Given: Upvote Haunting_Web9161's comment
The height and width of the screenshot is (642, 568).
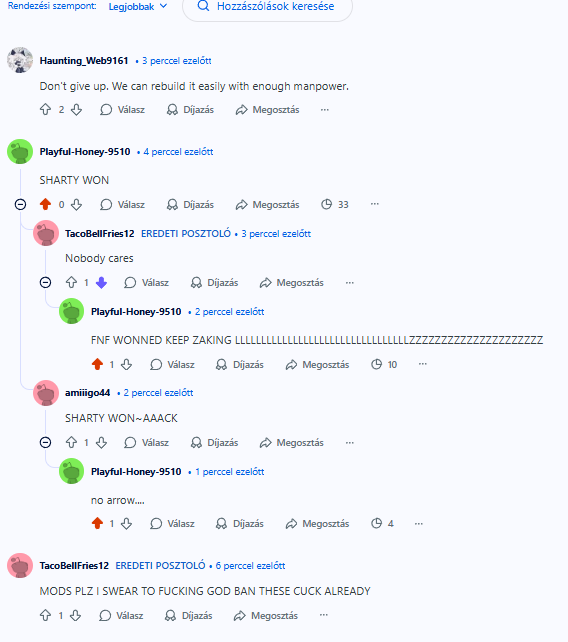Looking at the screenshot, I should coord(45,110).
